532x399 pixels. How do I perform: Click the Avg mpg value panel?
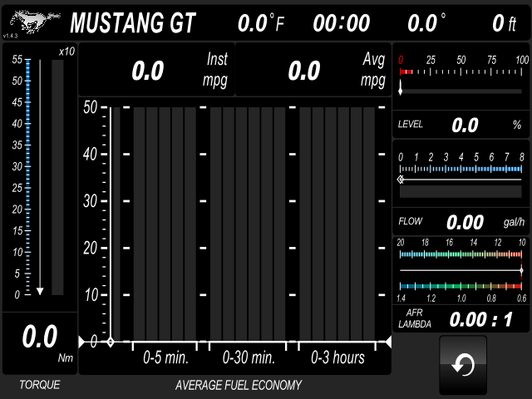[313, 70]
